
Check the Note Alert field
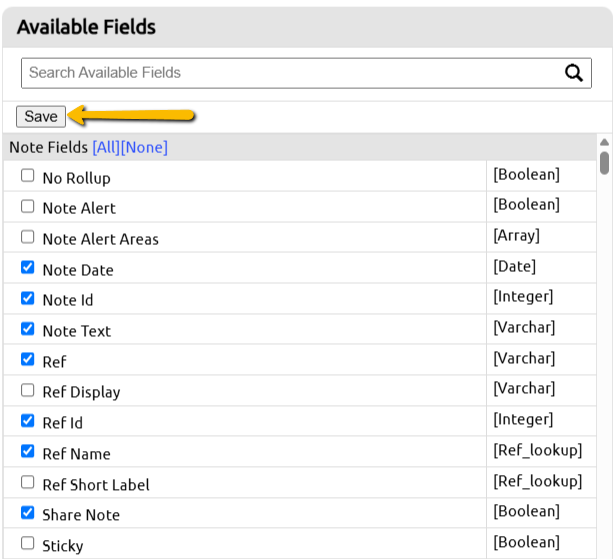click(x=28, y=206)
